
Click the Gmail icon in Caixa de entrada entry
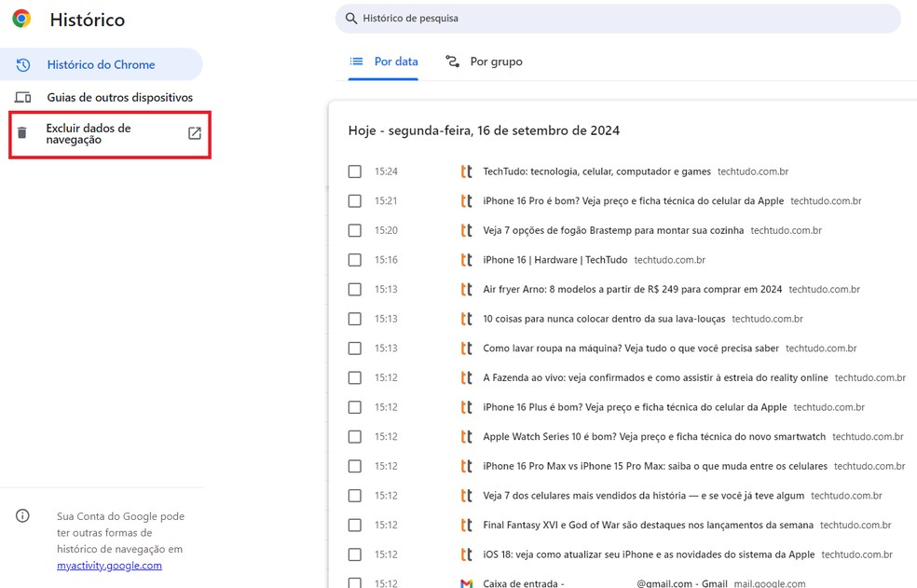[x=466, y=583]
